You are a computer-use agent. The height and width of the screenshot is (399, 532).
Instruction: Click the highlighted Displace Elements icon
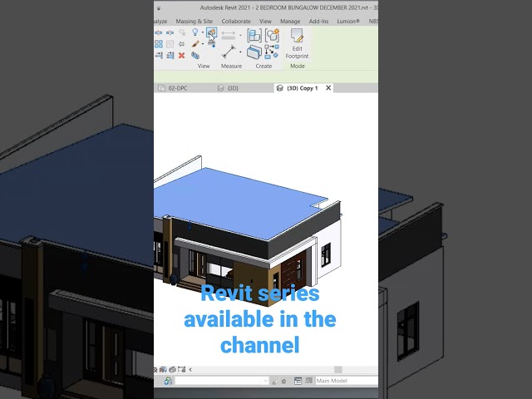211,33
